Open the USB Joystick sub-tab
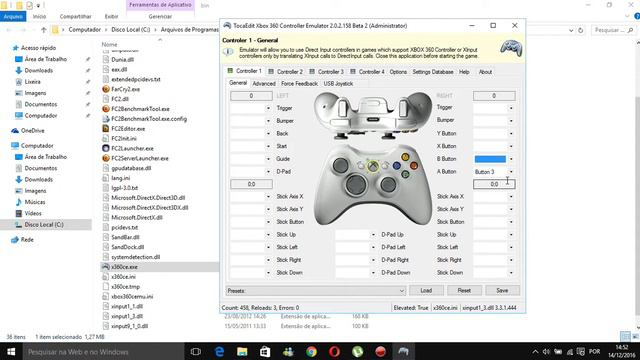 click(x=338, y=84)
